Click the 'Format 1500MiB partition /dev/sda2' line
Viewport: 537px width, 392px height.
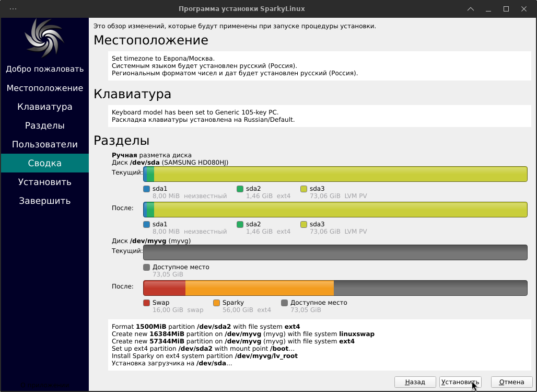(x=206, y=327)
